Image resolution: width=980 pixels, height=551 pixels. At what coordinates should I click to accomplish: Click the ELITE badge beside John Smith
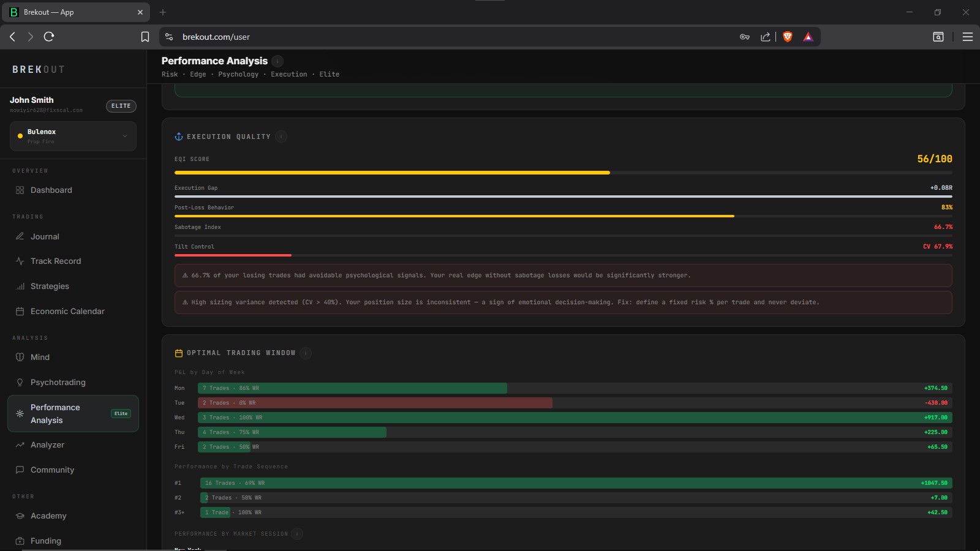121,106
